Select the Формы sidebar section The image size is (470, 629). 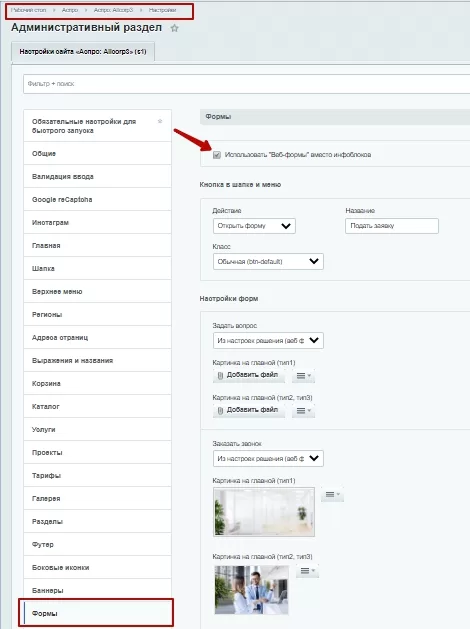point(96,613)
